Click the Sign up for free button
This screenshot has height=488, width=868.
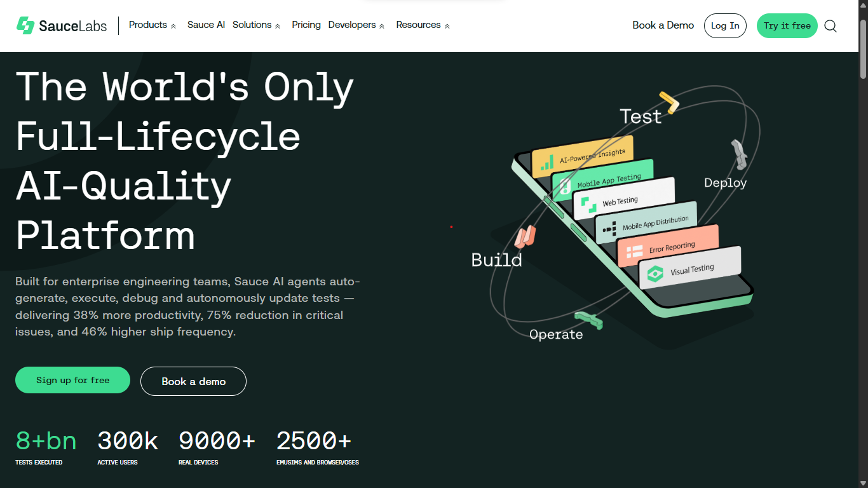pos(72,380)
